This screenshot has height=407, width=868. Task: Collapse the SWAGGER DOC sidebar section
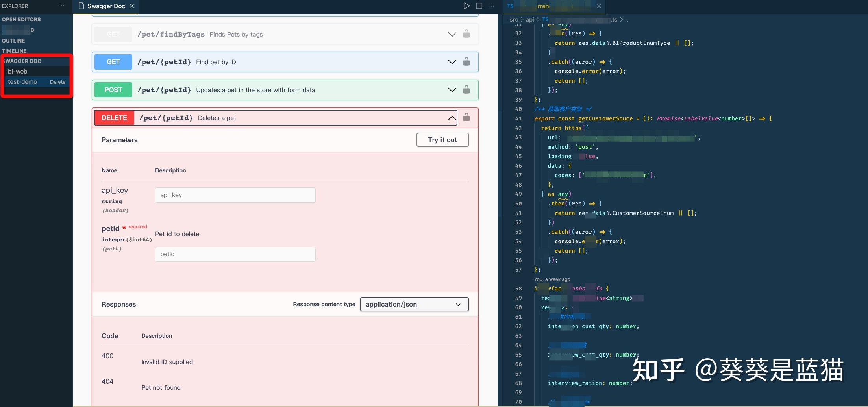pos(22,61)
